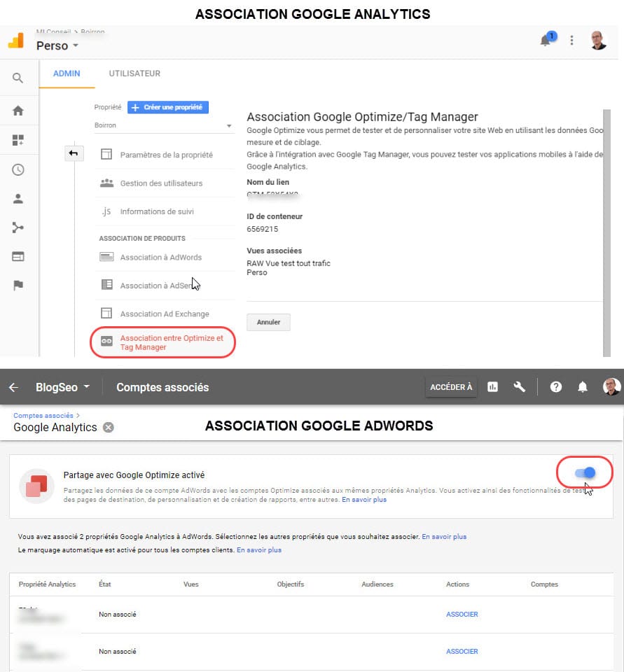Click the Association à AdWords icon
624x672 pixels.
tap(106, 257)
